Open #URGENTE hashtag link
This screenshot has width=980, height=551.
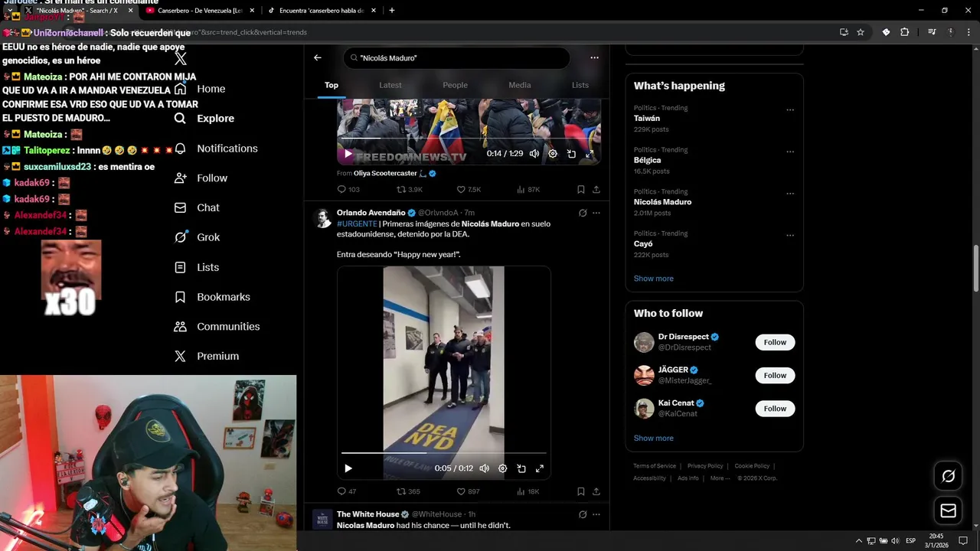(x=357, y=223)
